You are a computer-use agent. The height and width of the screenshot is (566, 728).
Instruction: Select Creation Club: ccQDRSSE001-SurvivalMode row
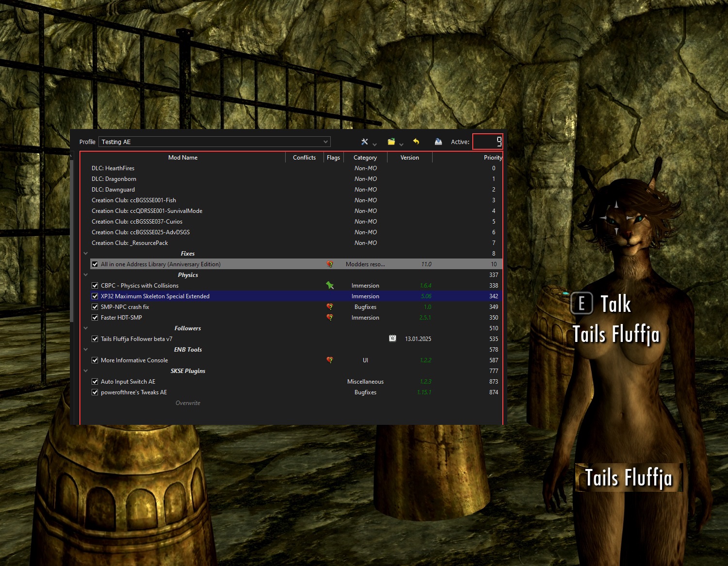pyautogui.click(x=291, y=211)
